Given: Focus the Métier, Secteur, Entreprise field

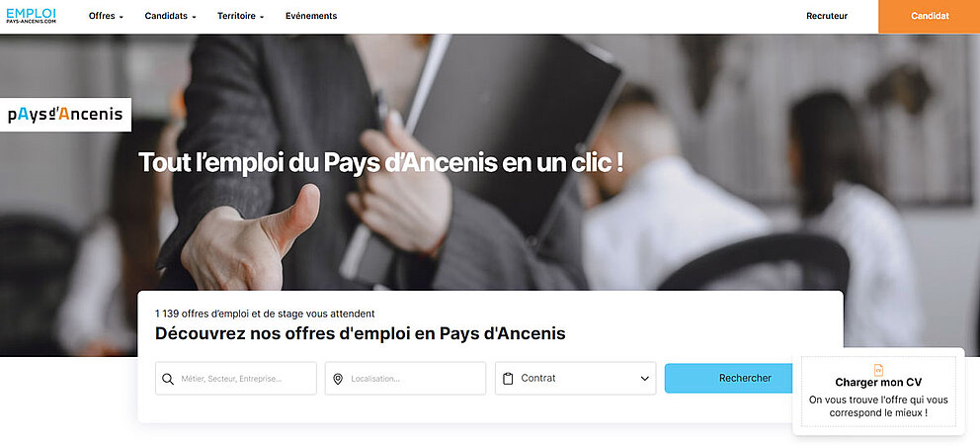Looking at the screenshot, I should point(236,379).
